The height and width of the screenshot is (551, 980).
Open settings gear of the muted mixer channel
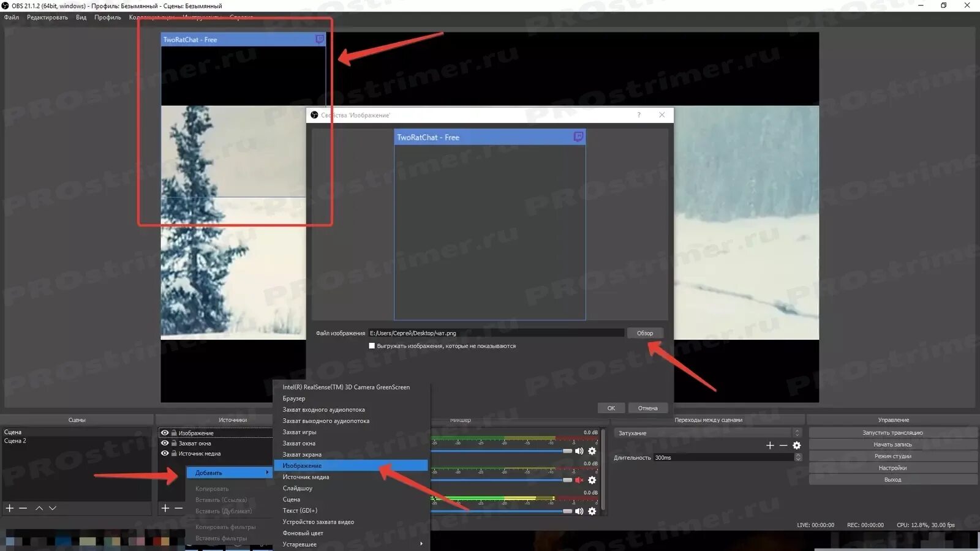[x=592, y=481]
